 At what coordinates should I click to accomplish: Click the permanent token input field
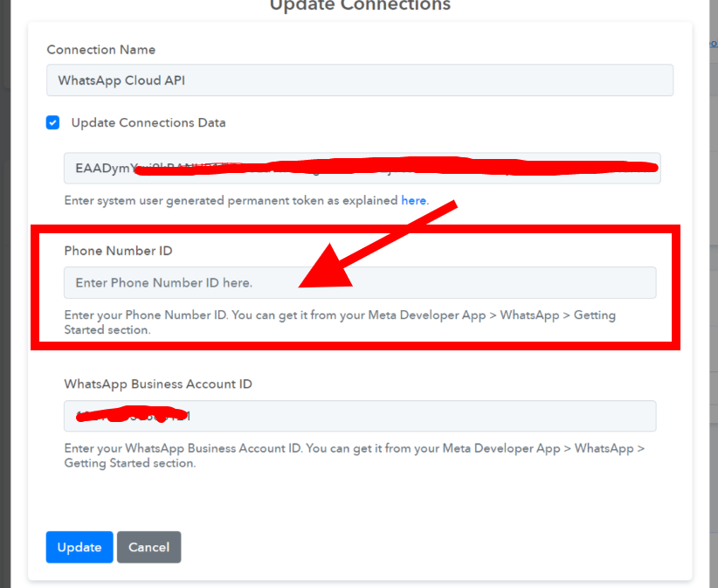pos(362,168)
